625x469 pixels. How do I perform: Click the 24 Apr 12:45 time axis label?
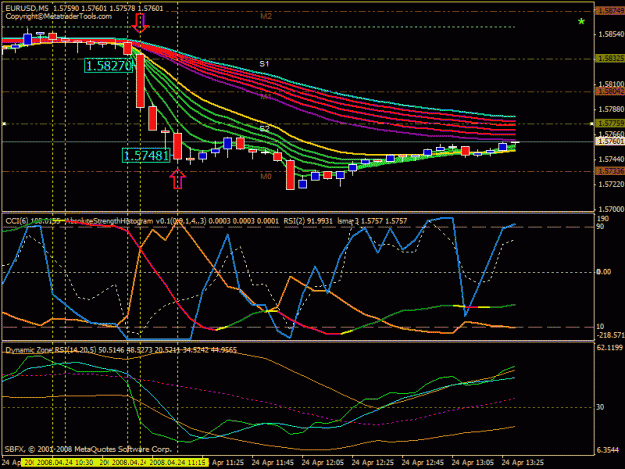pos(423,463)
